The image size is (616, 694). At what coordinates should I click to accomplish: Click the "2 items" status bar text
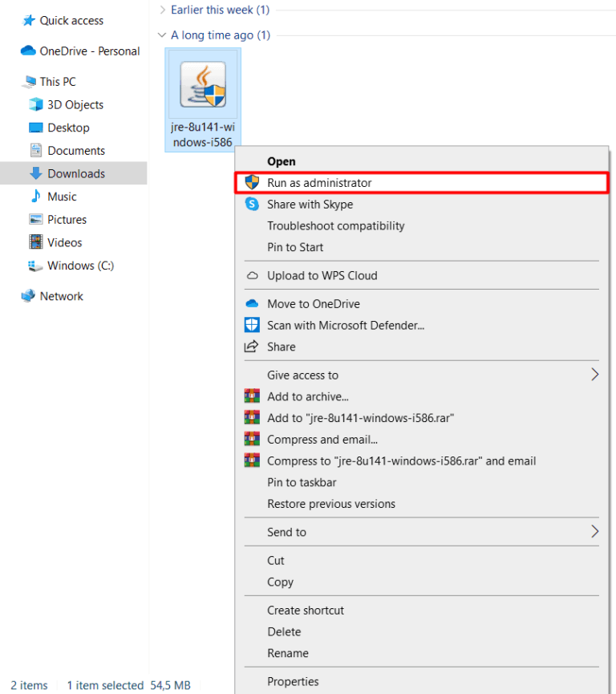pyautogui.click(x=29, y=684)
